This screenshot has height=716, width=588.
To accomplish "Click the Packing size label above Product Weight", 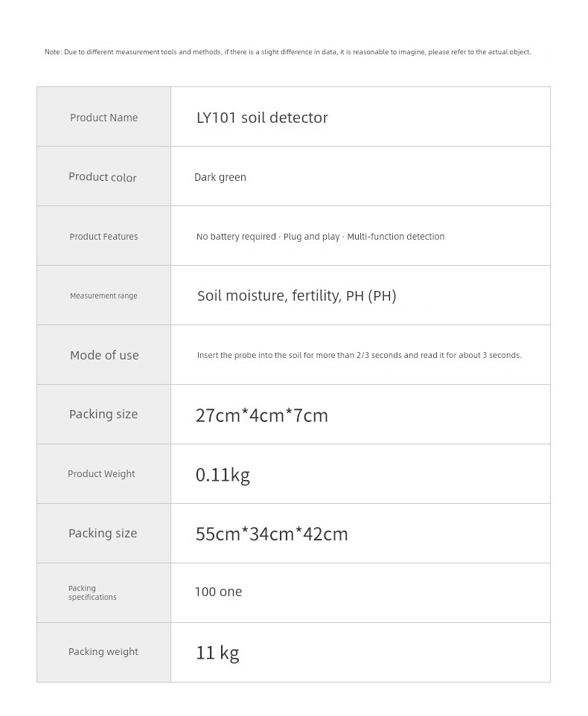I will [x=103, y=415].
